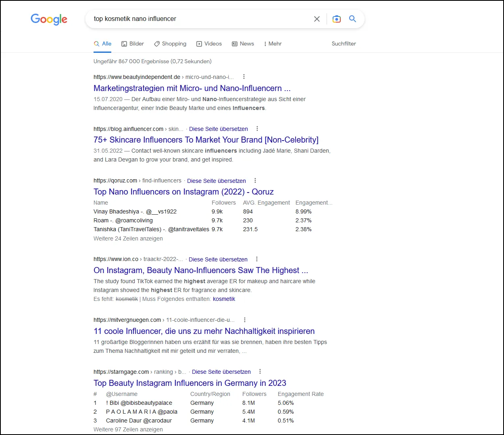Image resolution: width=504 pixels, height=435 pixels.
Task: Open three-dot menu for qoruz.com result
Action: [255, 181]
